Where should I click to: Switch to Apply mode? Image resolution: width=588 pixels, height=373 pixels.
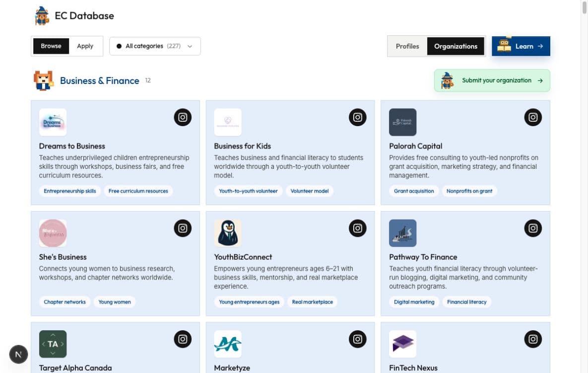pyautogui.click(x=85, y=46)
